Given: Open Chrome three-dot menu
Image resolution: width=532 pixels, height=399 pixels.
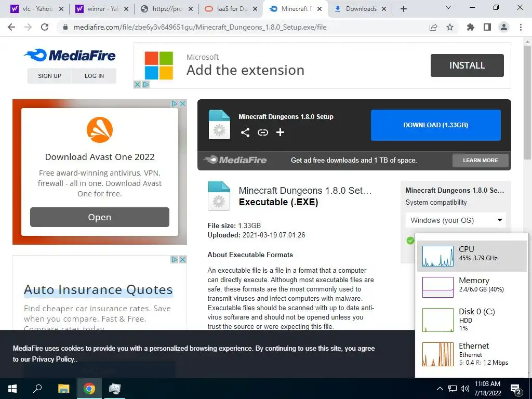Looking at the screenshot, I should [x=521, y=27].
